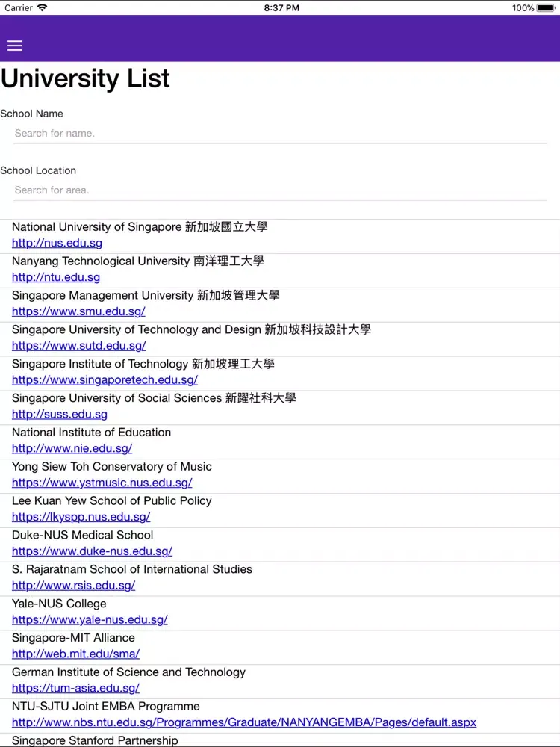The image size is (560, 747).
Task: Open the lkyspp.nus.edu.sg link
Action: (81, 518)
